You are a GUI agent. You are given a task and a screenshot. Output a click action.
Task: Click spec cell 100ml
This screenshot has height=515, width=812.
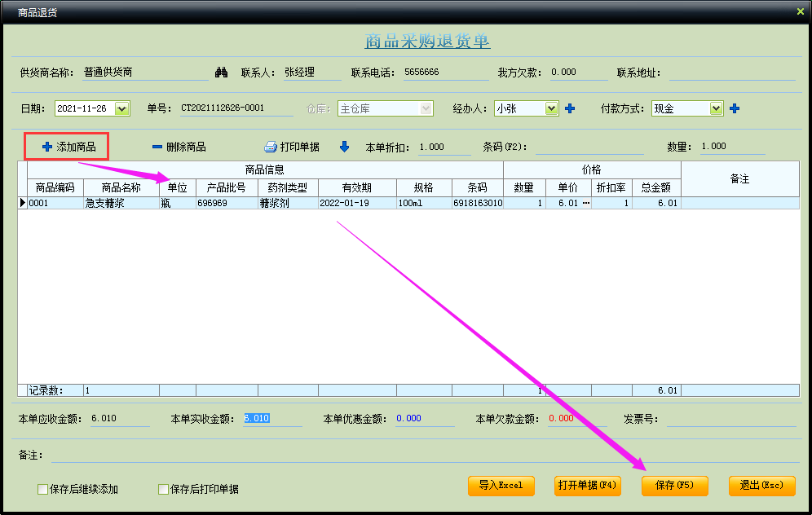click(x=424, y=203)
